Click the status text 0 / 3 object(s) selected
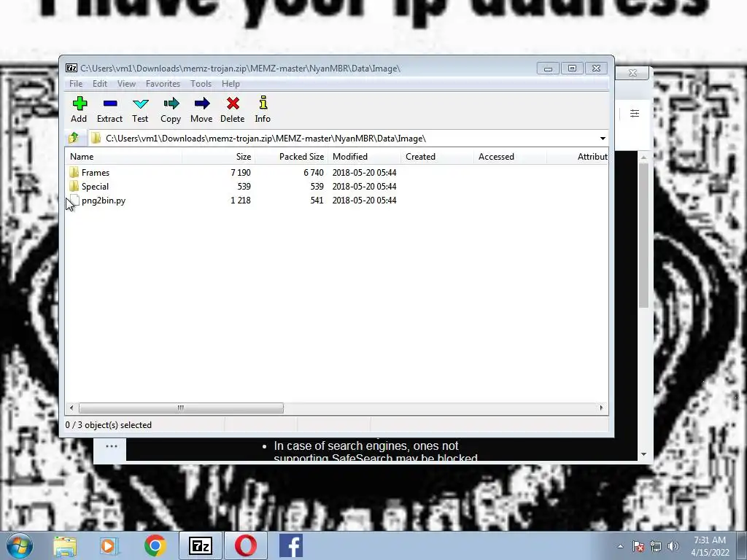747x560 pixels. point(108,425)
